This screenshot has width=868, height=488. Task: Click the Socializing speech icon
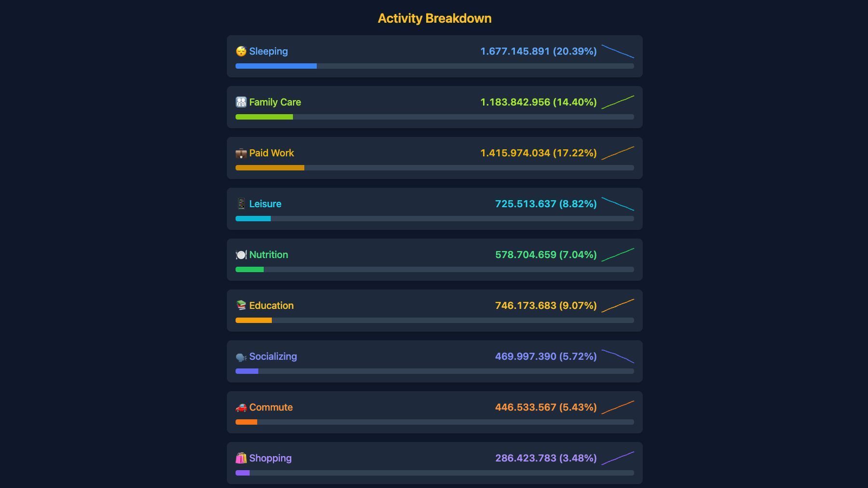[241, 356]
